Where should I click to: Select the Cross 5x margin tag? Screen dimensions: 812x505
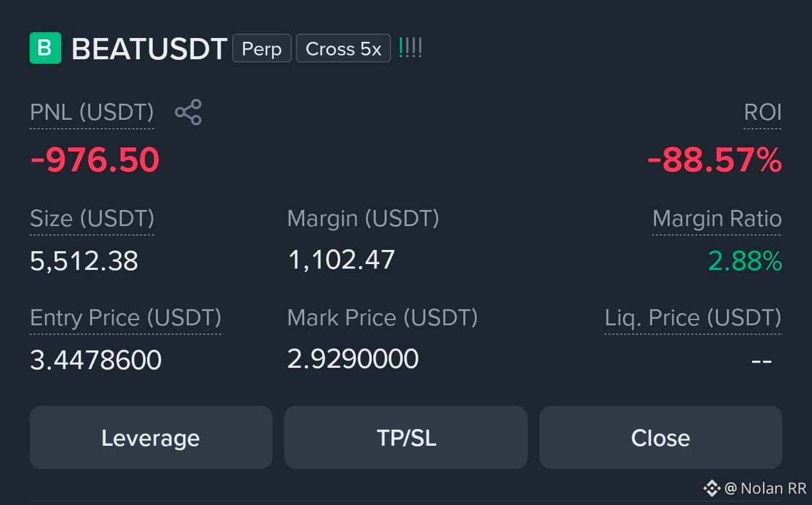(x=343, y=49)
